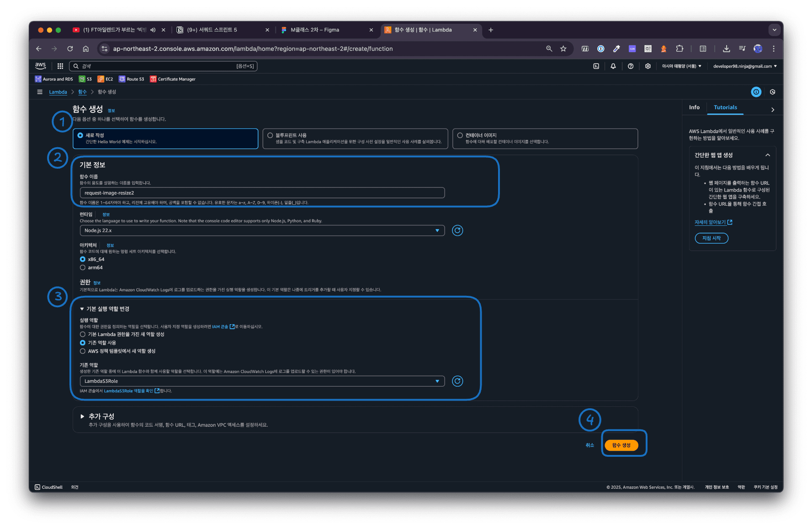Open the Node.js 22.x runtime dropdown

click(x=262, y=230)
